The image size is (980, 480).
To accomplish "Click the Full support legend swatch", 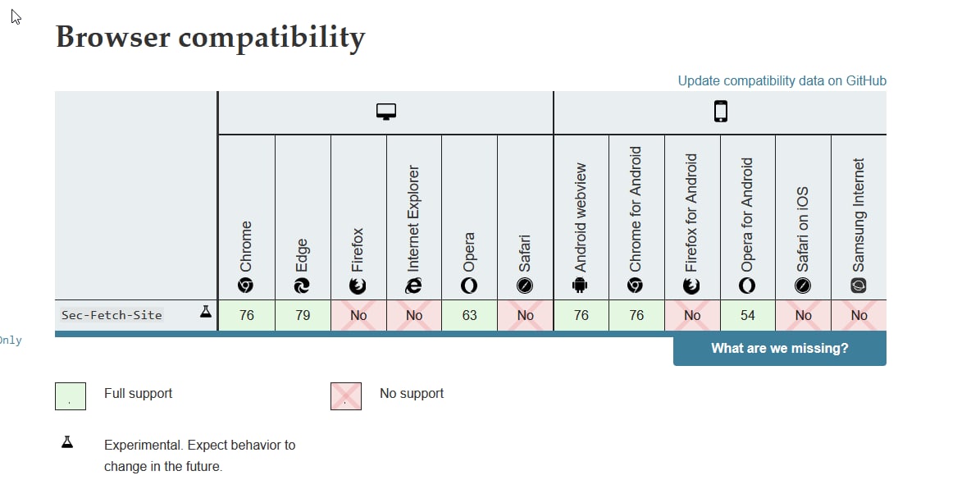I will point(71,395).
